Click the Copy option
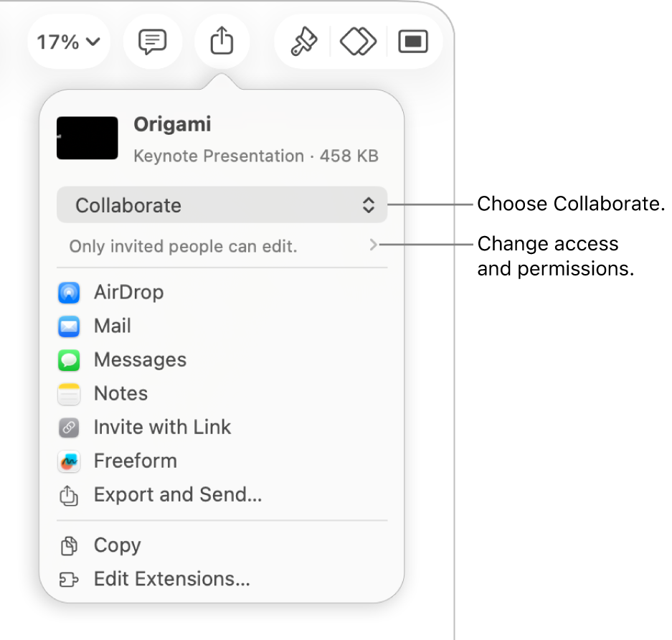Viewport: 672px width, 640px height. click(116, 545)
